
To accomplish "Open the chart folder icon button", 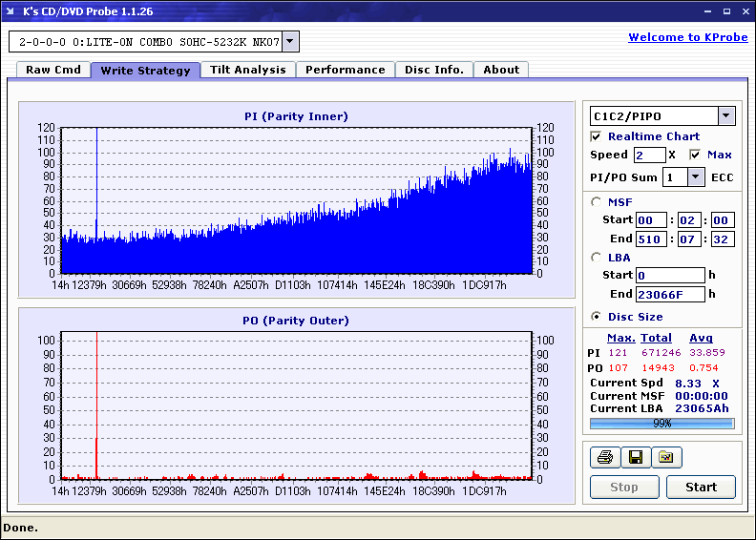I will (x=666, y=458).
